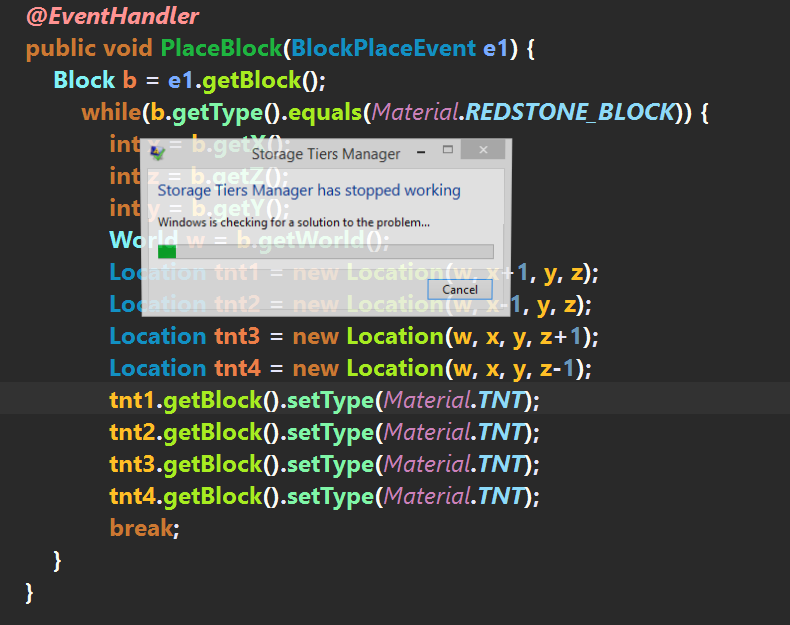Image resolution: width=790 pixels, height=625 pixels.
Task: Minimize the Storage Tiers Manager dialog
Action: click(419, 150)
